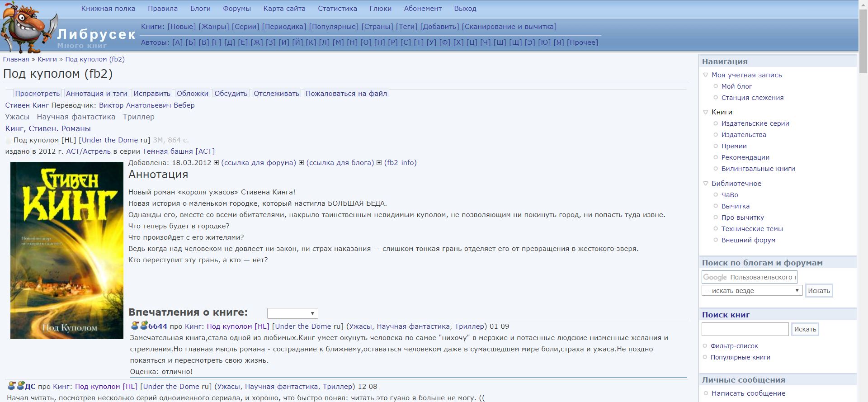
Task: Focus the 'Поиск книг' text field
Action: [745, 329]
